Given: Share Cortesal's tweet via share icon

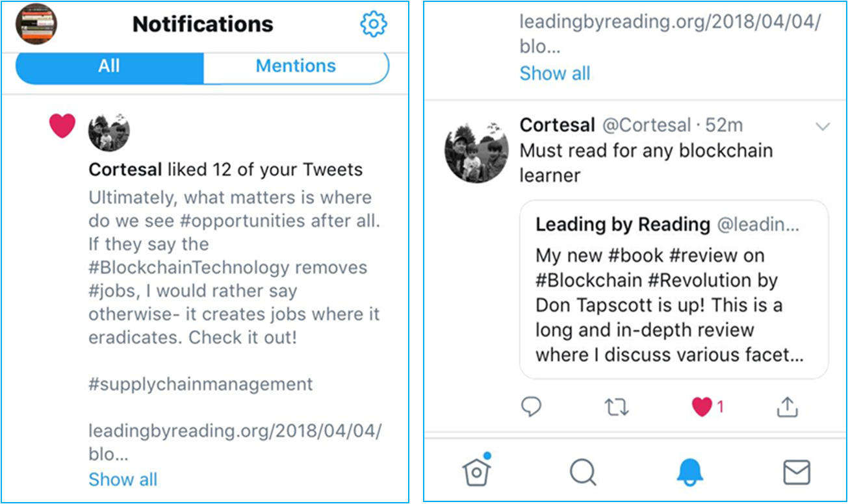Looking at the screenshot, I should (787, 407).
